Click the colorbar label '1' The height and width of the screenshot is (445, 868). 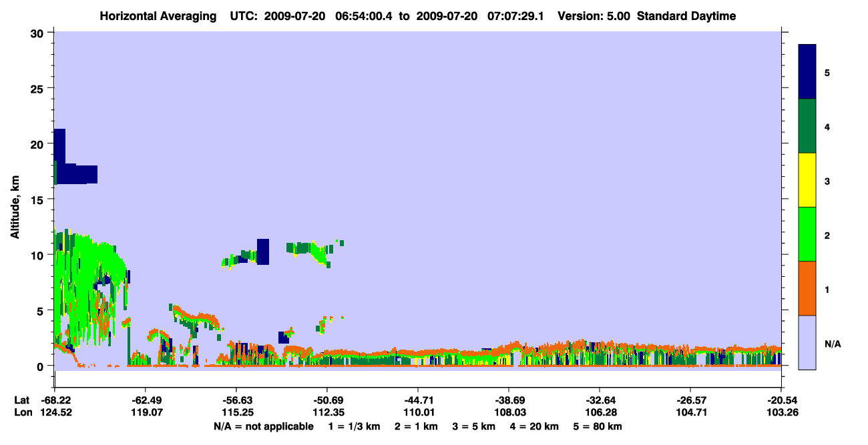827,290
